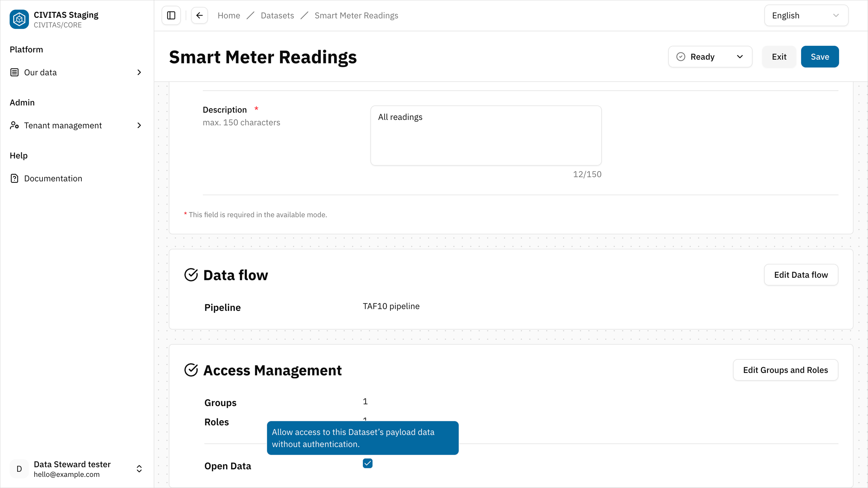The width and height of the screenshot is (868, 488).
Task: Toggle the sidebar collapse panel icon
Action: point(171,15)
